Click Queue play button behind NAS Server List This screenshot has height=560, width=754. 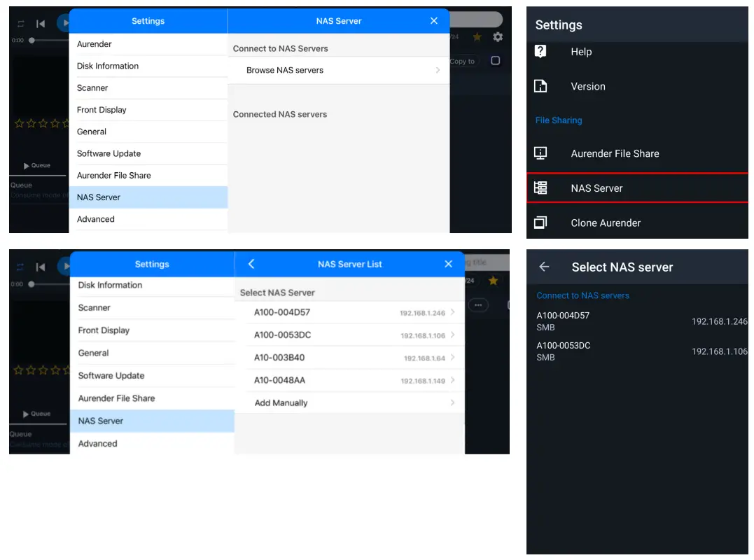37,414
